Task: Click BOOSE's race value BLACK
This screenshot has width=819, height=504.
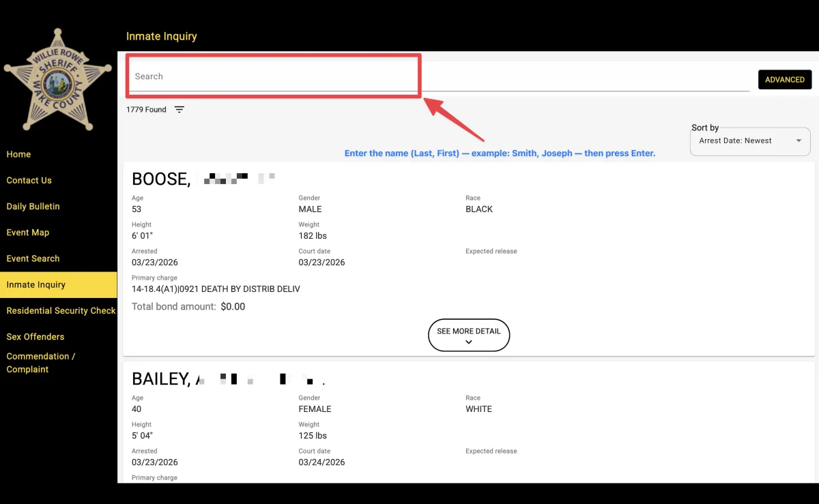Action: click(479, 209)
